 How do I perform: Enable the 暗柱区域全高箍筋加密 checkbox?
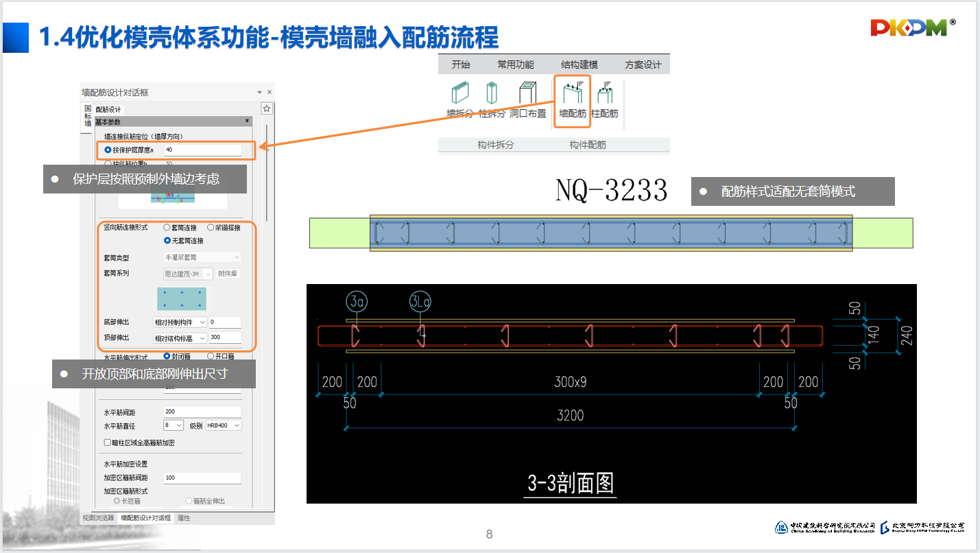tap(107, 443)
